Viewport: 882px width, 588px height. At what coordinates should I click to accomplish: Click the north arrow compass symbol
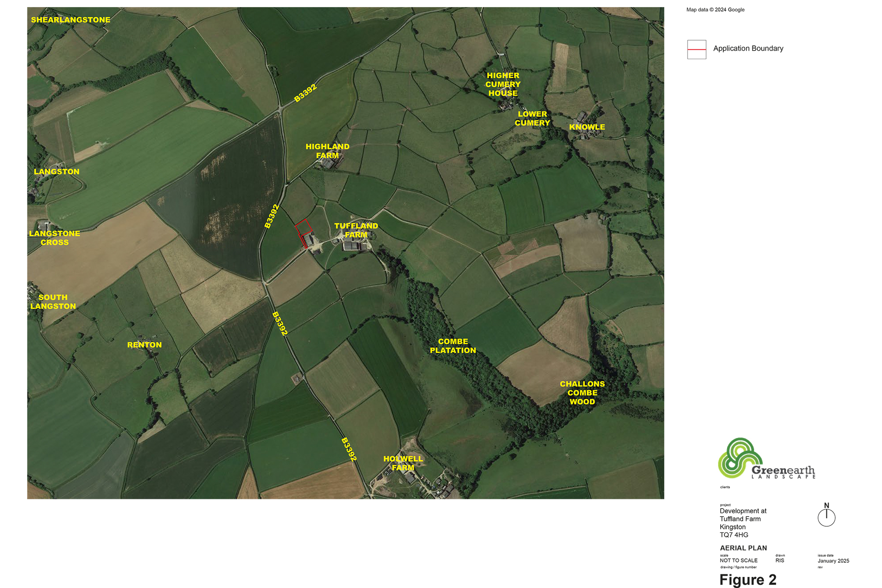pyautogui.click(x=826, y=516)
